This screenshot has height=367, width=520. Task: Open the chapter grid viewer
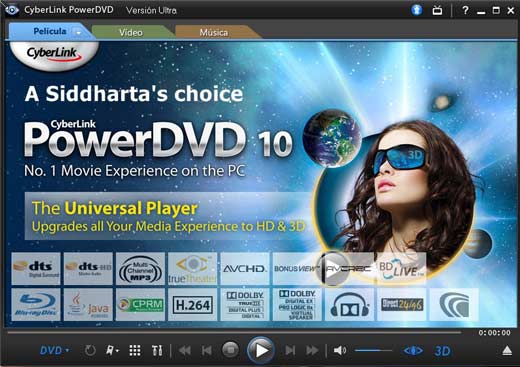[x=135, y=351]
